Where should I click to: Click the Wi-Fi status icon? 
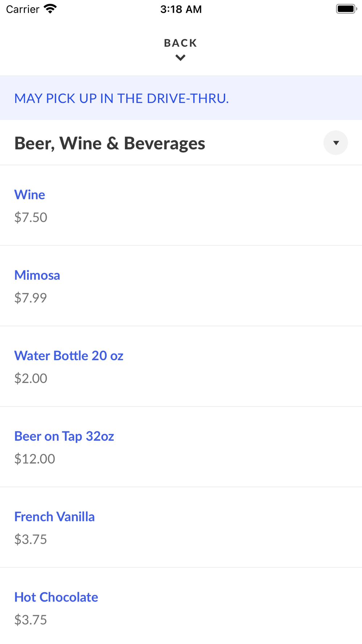[50, 9]
